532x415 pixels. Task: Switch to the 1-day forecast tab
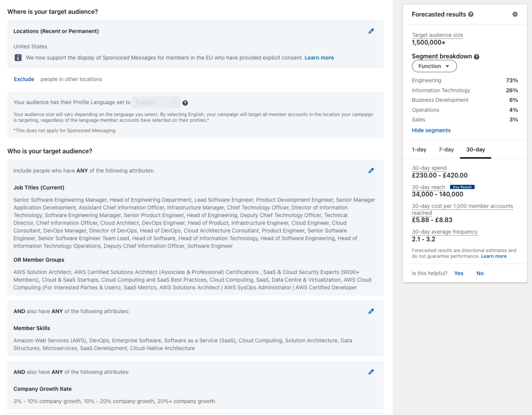pyautogui.click(x=419, y=150)
